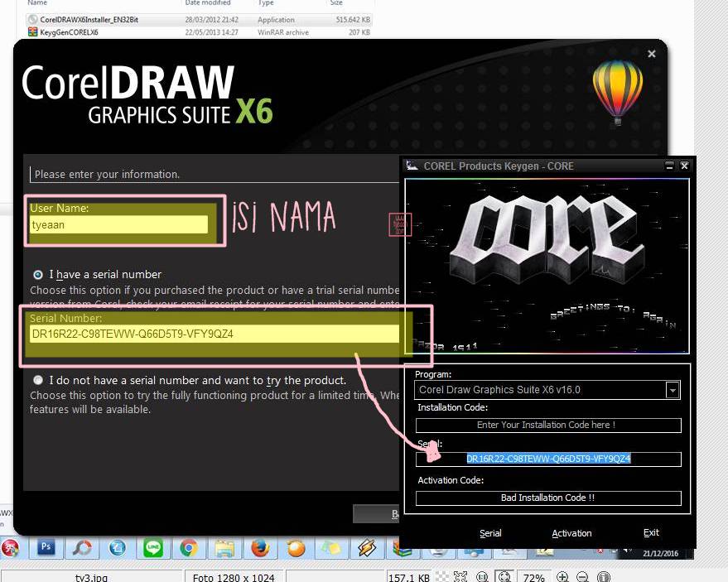728x582 pixels.
Task: Click the Activation Code field in keygen
Action: pyautogui.click(x=548, y=498)
